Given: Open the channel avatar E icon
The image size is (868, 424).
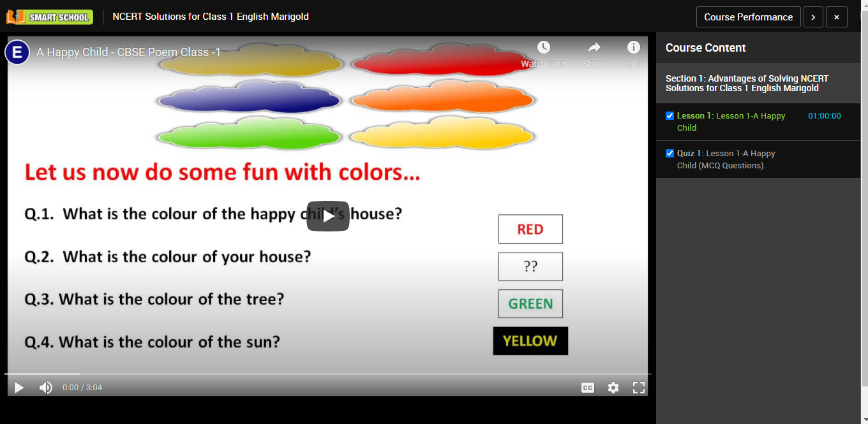Looking at the screenshot, I should (17, 52).
